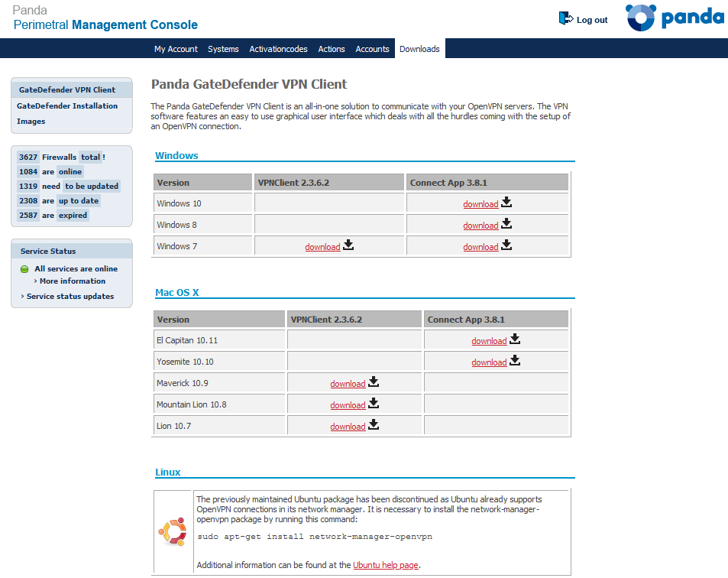Click the Windows 7 VPNClient download link
This screenshot has width=728, height=578.
(x=322, y=247)
